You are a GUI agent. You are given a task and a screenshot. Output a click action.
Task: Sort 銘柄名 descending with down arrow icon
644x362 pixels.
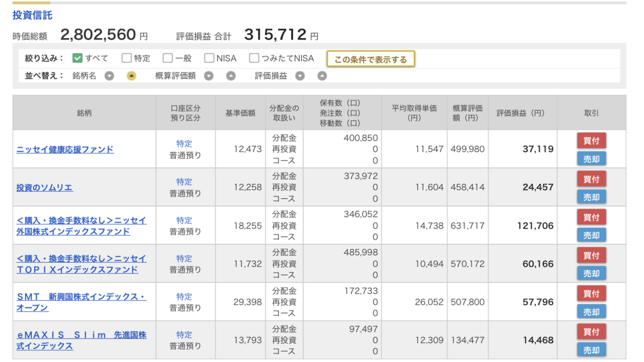coord(109,76)
